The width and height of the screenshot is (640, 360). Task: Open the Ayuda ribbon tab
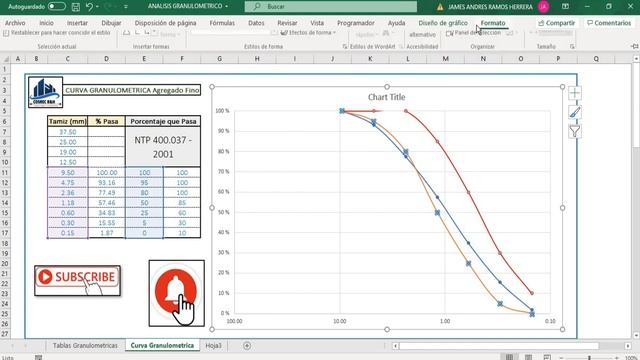pyautogui.click(x=396, y=23)
